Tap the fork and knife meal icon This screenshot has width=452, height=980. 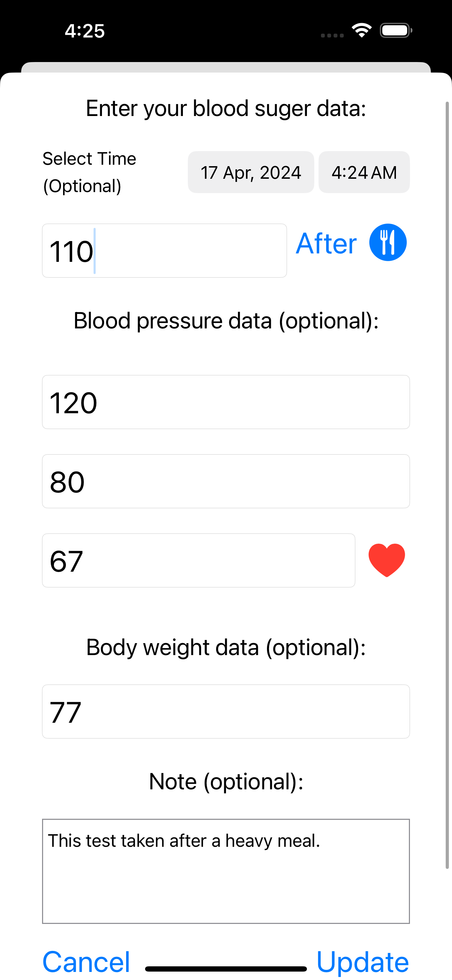point(388,242)
